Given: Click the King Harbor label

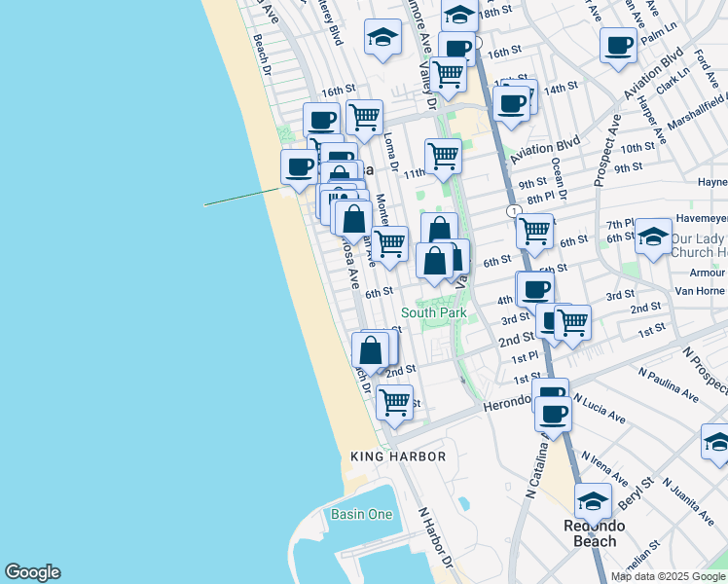Looking at the screenshot, I should click(x=398, y=456).
